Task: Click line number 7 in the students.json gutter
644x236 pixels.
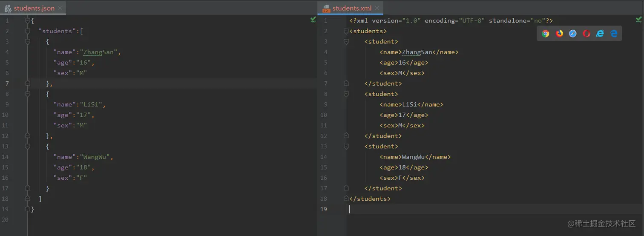Action: [6, 83]
